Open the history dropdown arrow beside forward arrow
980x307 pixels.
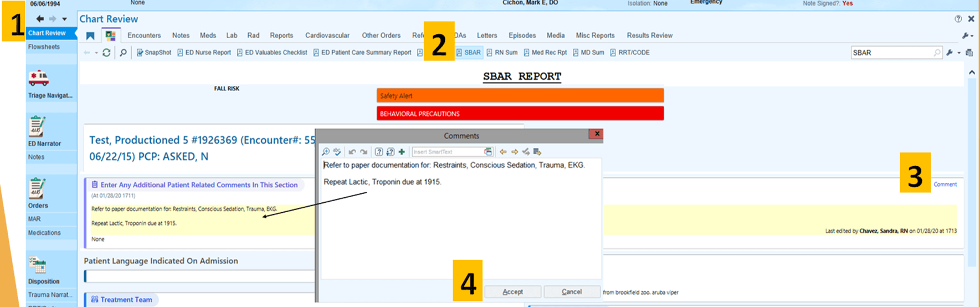tap(65, 19)
